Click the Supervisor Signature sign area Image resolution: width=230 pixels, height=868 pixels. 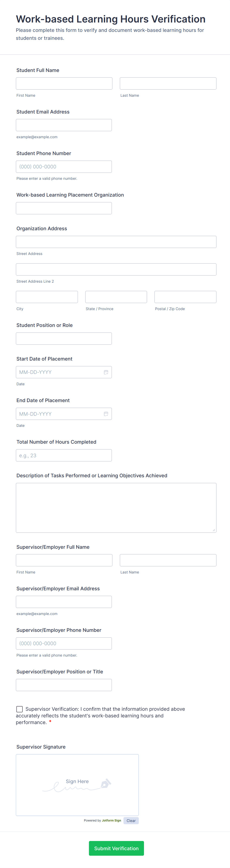(77, 784)
